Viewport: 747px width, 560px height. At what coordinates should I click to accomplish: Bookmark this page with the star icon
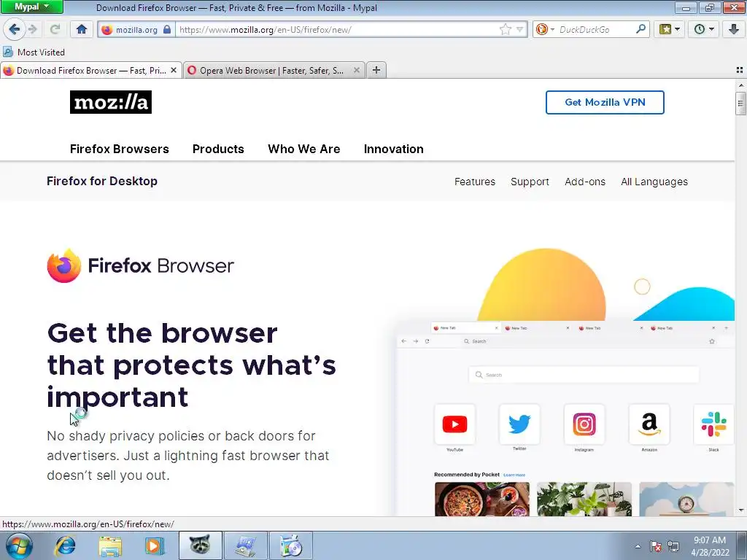click(x=505, y=29)
